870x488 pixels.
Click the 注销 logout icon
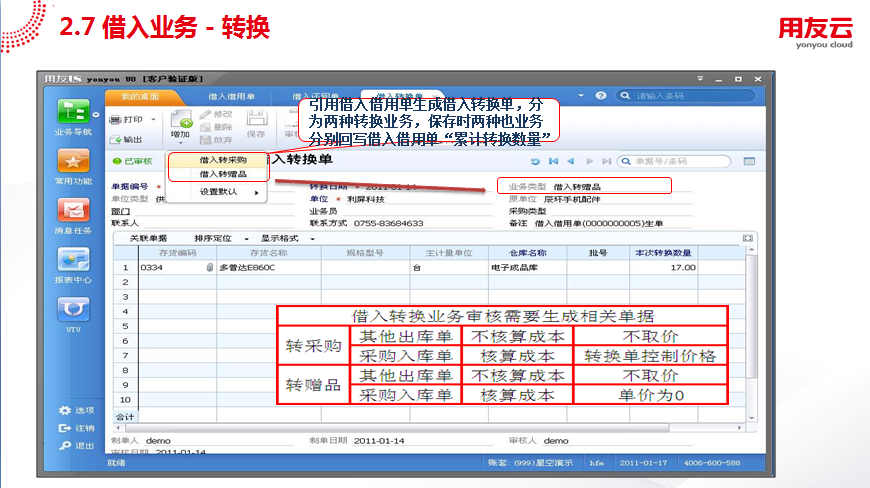click(65, 428)
